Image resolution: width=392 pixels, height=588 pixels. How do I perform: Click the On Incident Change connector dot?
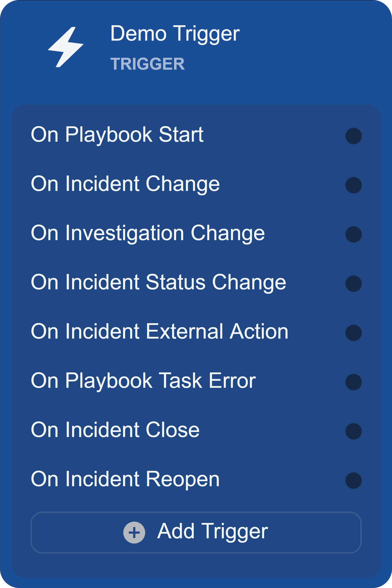click(354, 185)
